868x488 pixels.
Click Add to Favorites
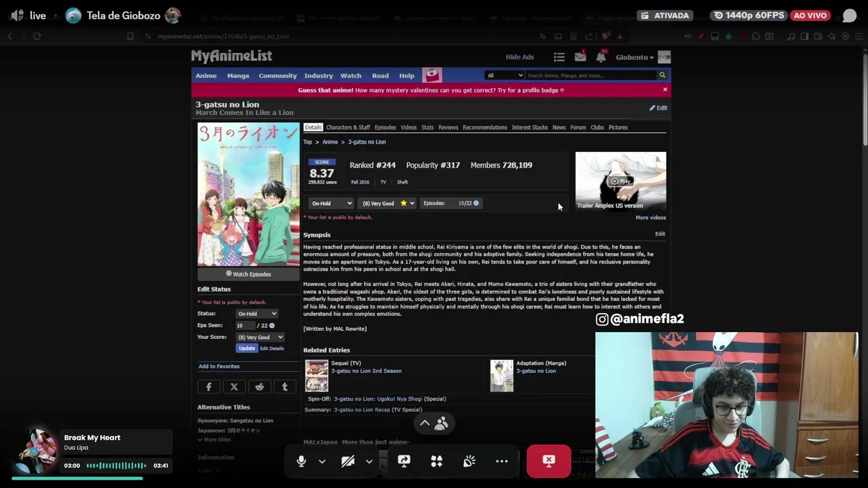pos(219,367)
